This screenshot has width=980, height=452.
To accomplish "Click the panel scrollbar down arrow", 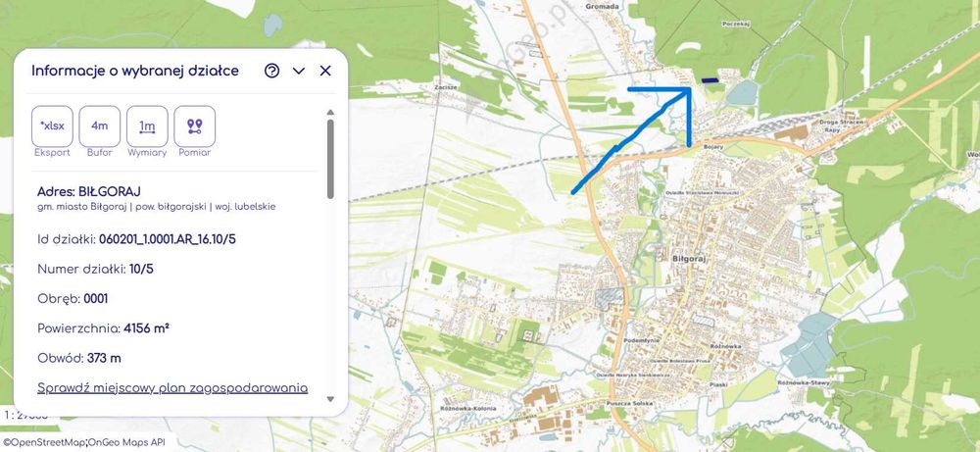I will [330, 398].
